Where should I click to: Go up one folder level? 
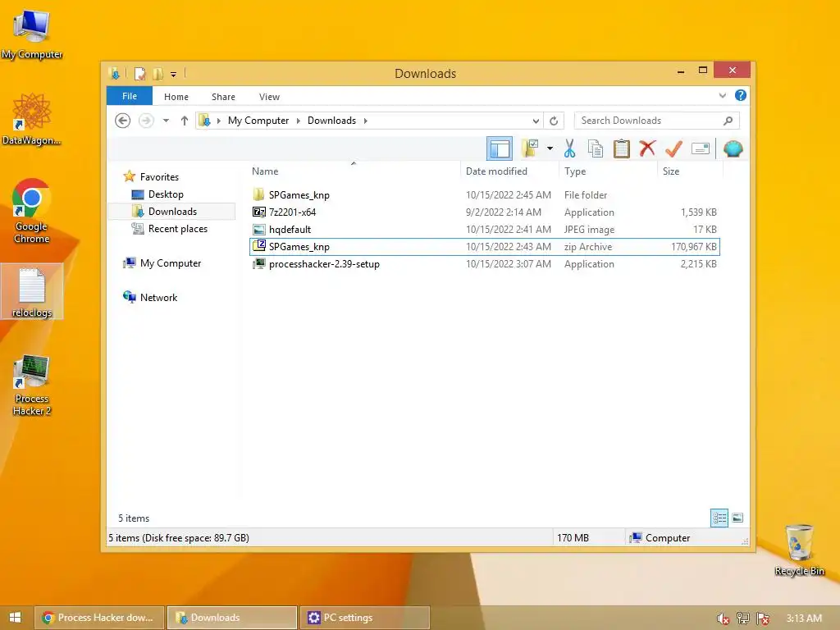tap(185, 121)
